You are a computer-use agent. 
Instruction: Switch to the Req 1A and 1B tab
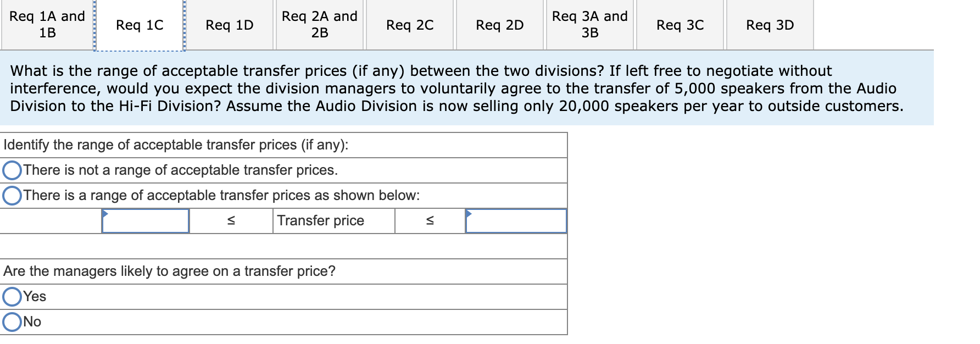pos(47,25)
